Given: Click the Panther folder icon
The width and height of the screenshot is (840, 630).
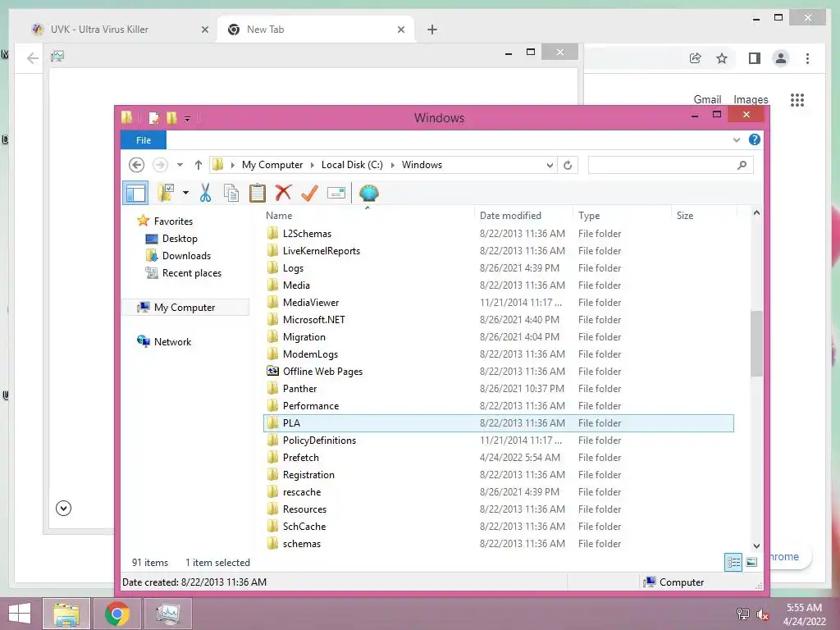Looking at the screenshot, I should click(x=272, y=388).
